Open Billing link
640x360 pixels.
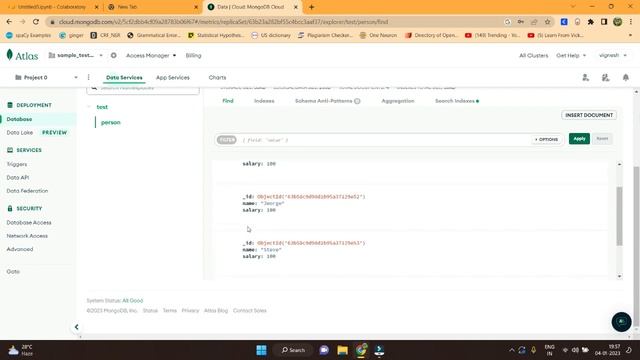tap(193, 56)
